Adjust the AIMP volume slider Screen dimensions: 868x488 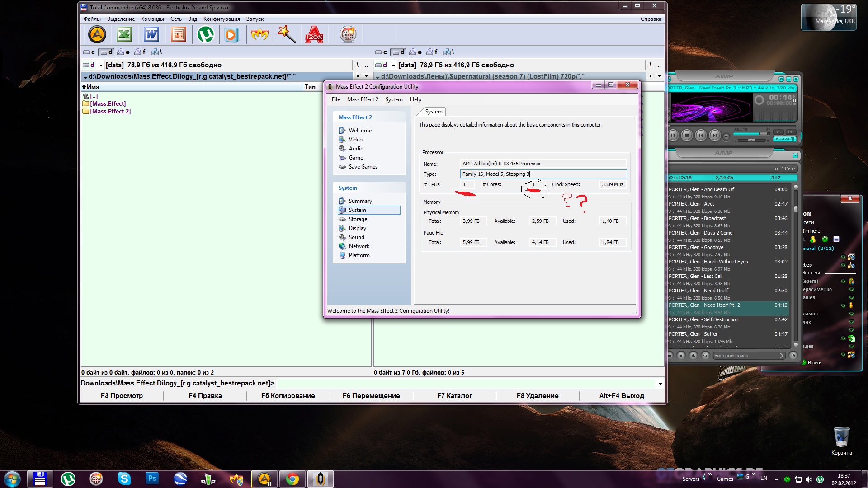(751, 134)
